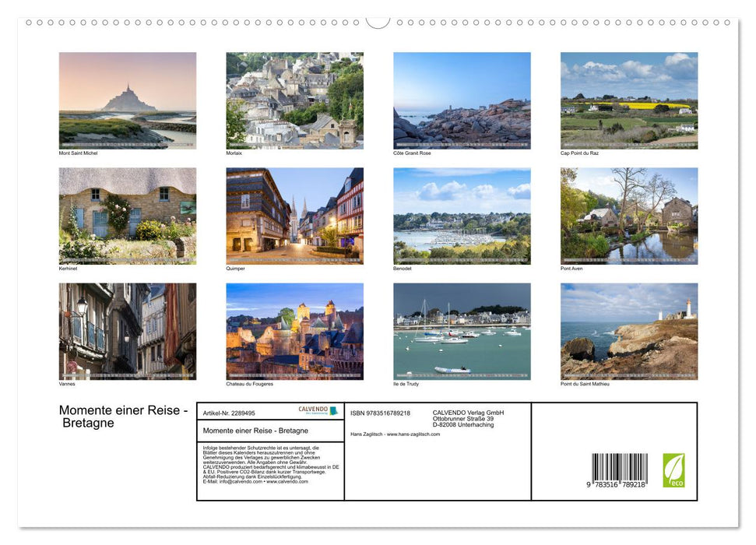
Task: Click the 'Pont Aven' caption
Action: click(x=571, y=268)
